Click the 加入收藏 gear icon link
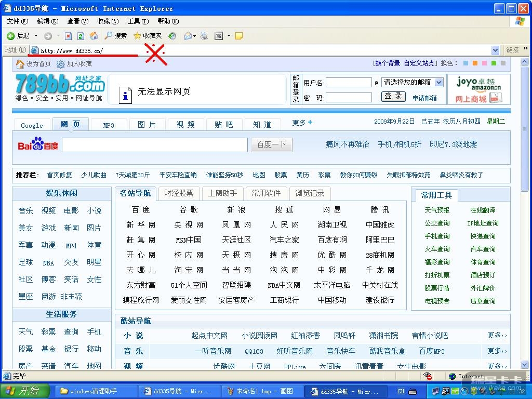Viewport: 532px width, 399px height. 74,64
